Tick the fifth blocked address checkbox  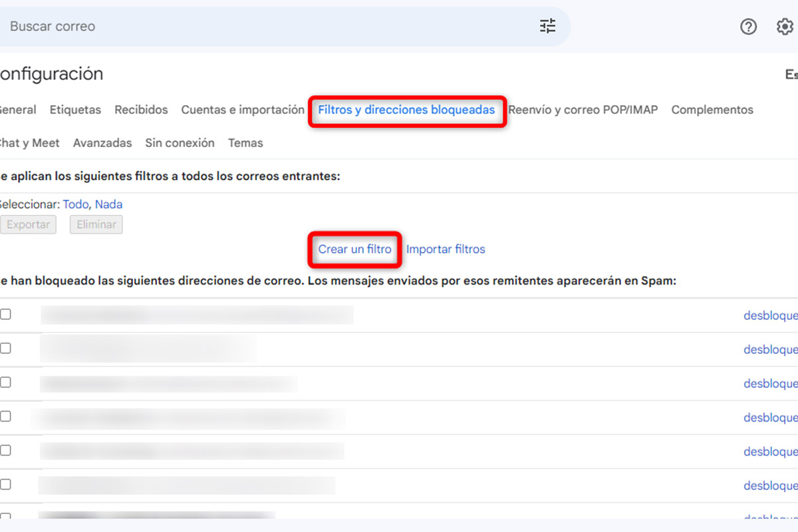[5, 450]
